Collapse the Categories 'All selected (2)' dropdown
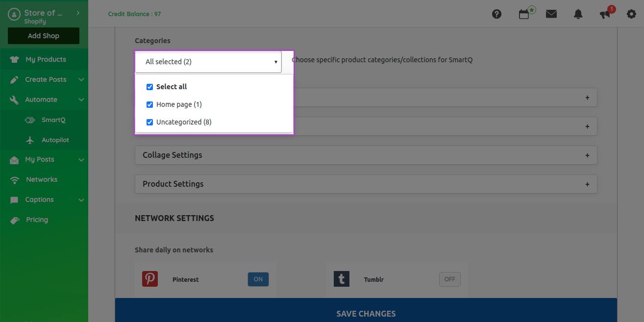 (x=208, y=62)
